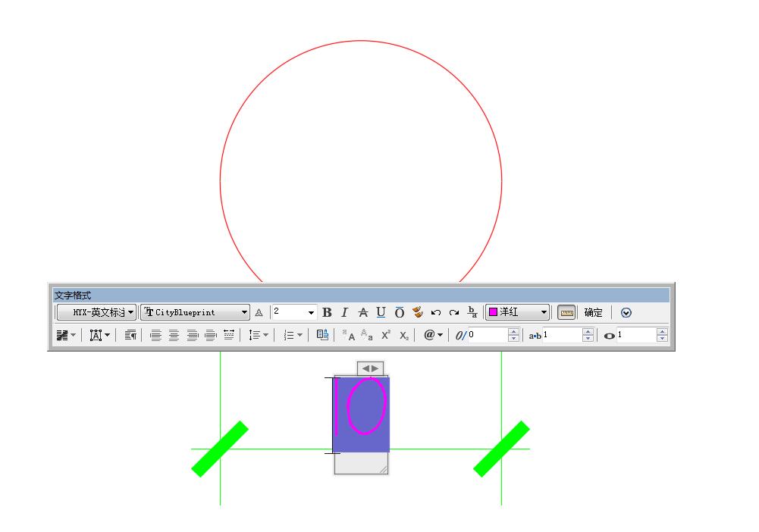Open the @ Symbol insert dropdown
This screenshot has height=532, width=759.
[433, 335]
